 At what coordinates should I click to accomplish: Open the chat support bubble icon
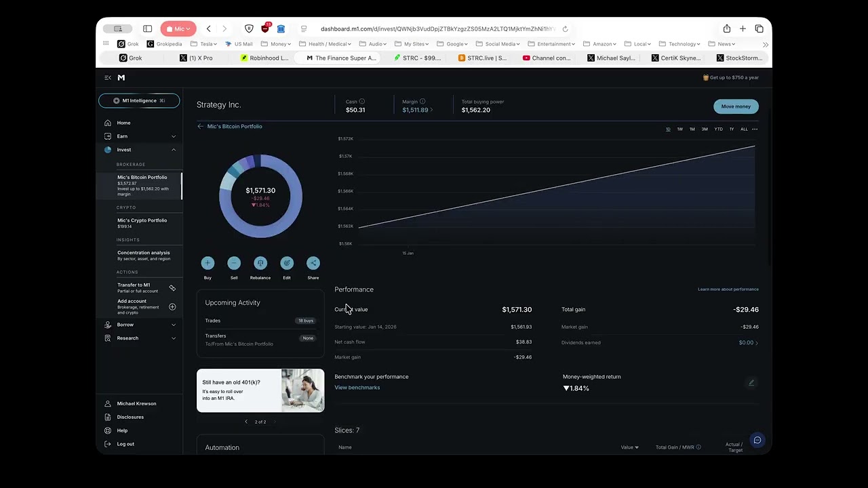coord(757,440)
